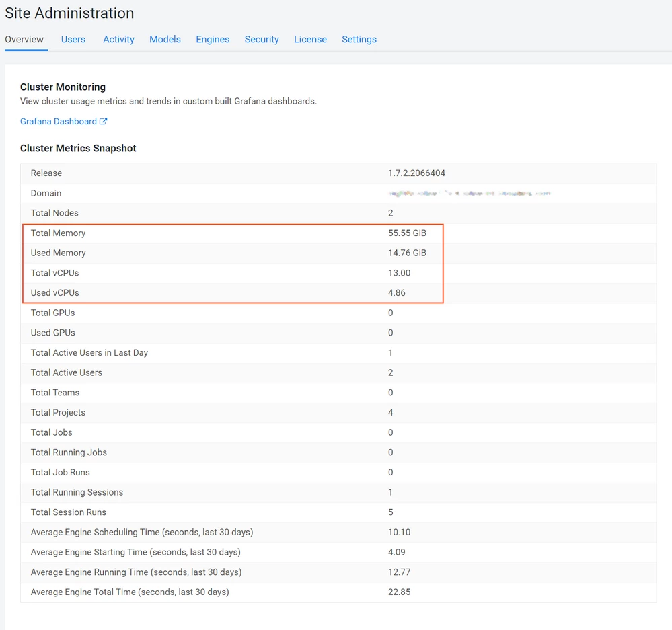672x630 pixels.
Task: Click the Used GPUs row label
Action: [52, 333]
